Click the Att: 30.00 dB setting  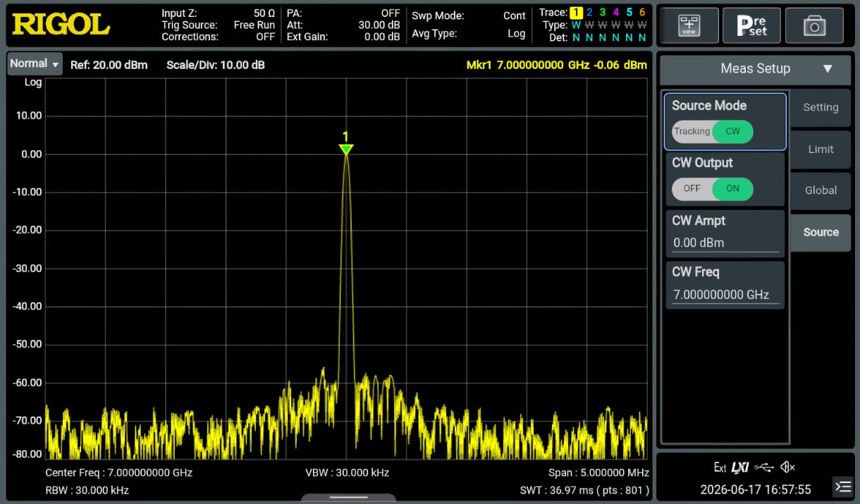click(343, 25)
